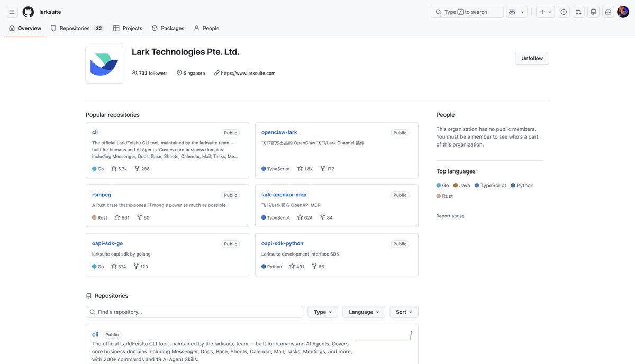635x364 pixels.
Task: Click the larksuite breadcrumb name
Action: pyautogui.click(x=50, y=12)
